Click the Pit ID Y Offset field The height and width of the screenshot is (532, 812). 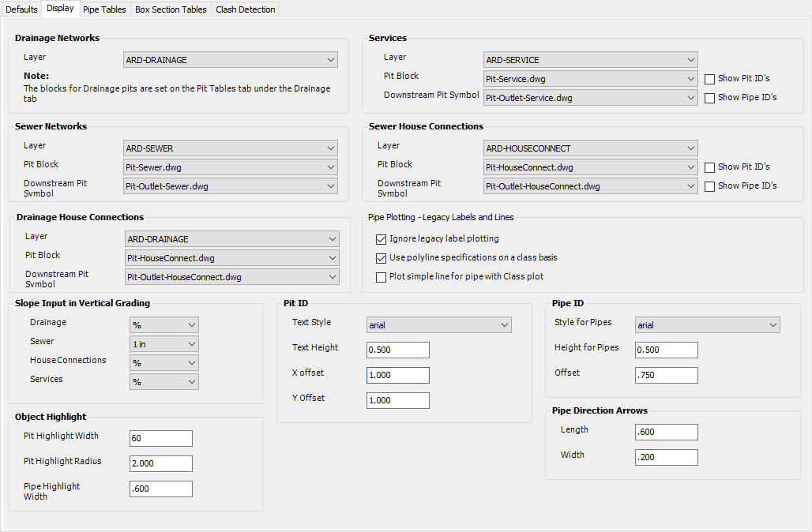click(398, 400)
